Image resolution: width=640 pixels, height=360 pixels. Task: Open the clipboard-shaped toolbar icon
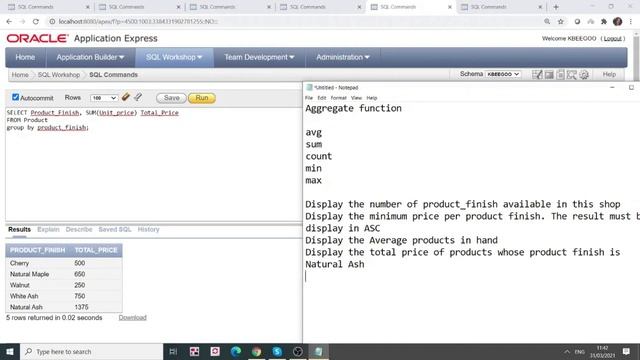click(560, 74)
